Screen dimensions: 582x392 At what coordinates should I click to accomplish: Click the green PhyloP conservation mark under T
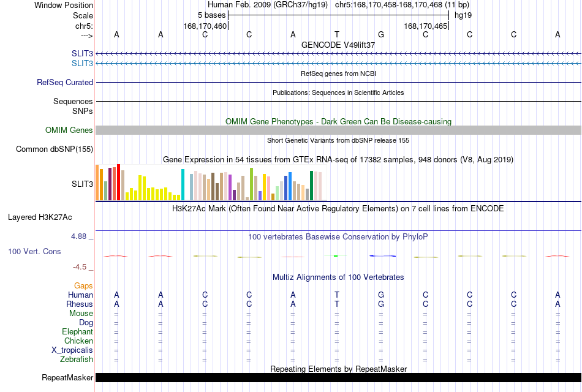(x=336, y=256)
